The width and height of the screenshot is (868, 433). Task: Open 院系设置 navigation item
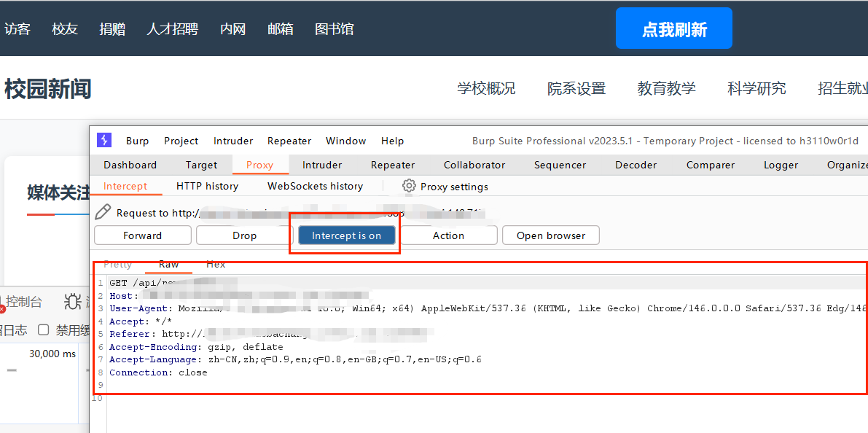click(x=576, y=88)
